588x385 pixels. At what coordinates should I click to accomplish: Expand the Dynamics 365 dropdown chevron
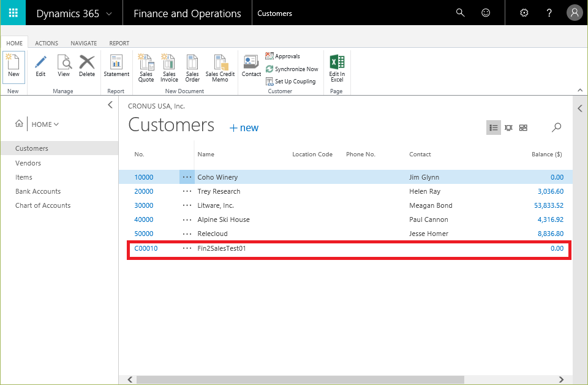(x=109, y=14)
